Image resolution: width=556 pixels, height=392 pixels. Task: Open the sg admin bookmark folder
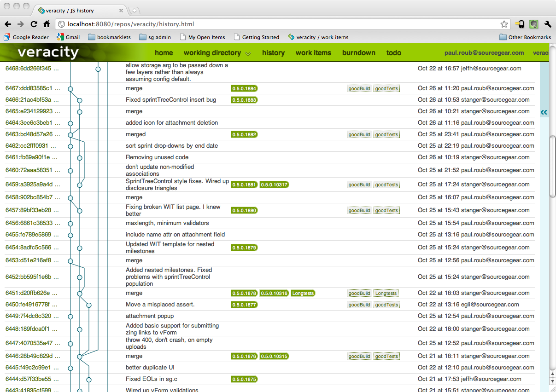155,37
